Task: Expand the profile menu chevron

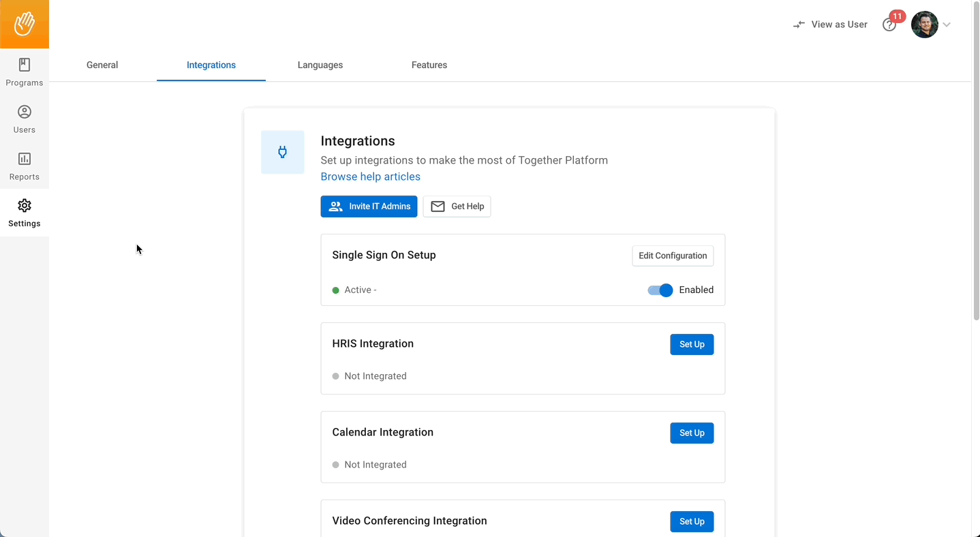Action: (x=947, y=25)
